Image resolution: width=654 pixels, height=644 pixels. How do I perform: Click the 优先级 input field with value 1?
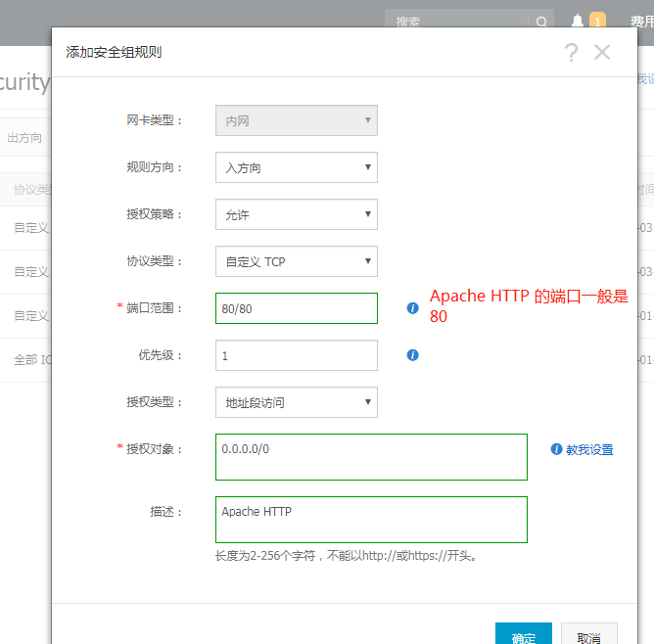297,355
